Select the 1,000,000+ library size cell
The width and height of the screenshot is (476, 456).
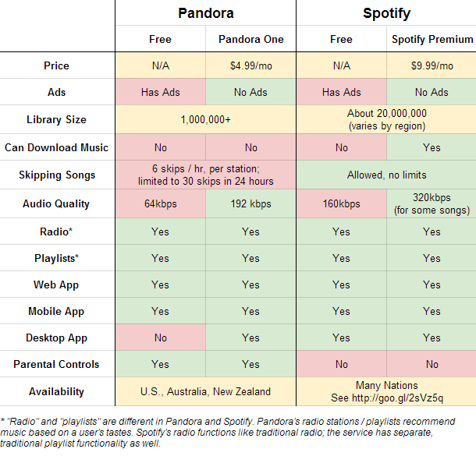click(x=205, y=119)
